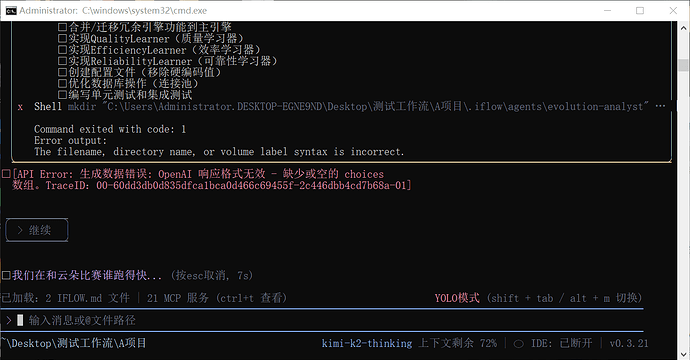690x360 pixels.
Task: Click the scroll up arrow of scrollbar
Action: [x=683, y=27]
